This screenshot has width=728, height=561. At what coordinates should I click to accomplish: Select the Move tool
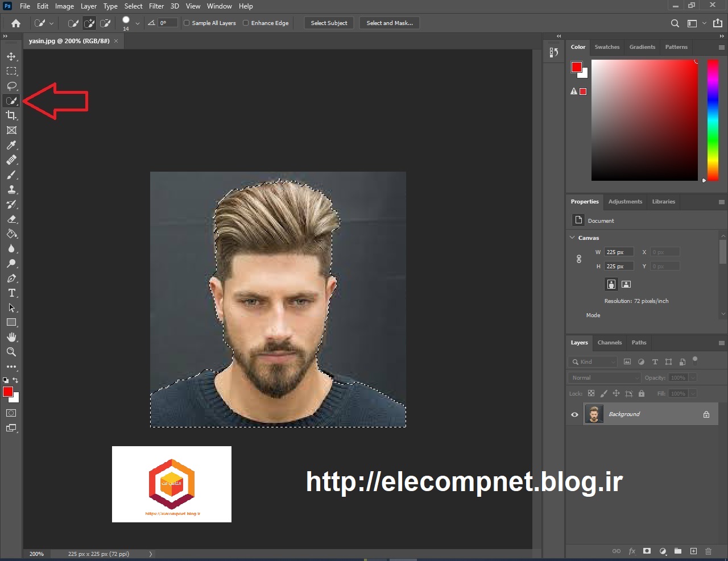coord(11,56)
